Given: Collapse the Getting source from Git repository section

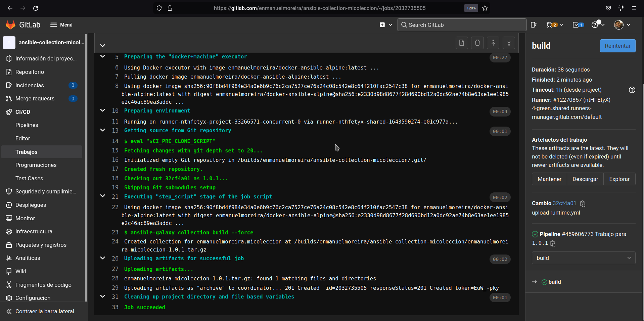Looking at the screenshot, I should click(103, 130).
